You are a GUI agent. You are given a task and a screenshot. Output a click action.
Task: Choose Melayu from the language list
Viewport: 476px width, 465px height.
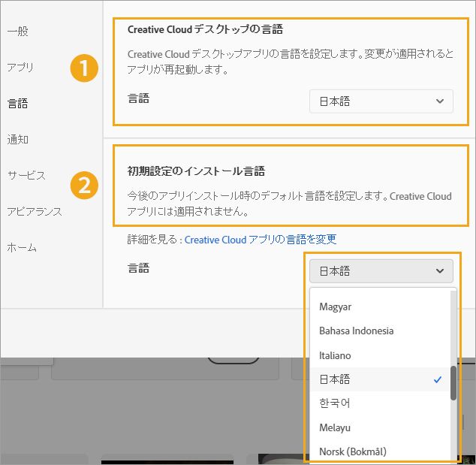click(380, 427)
